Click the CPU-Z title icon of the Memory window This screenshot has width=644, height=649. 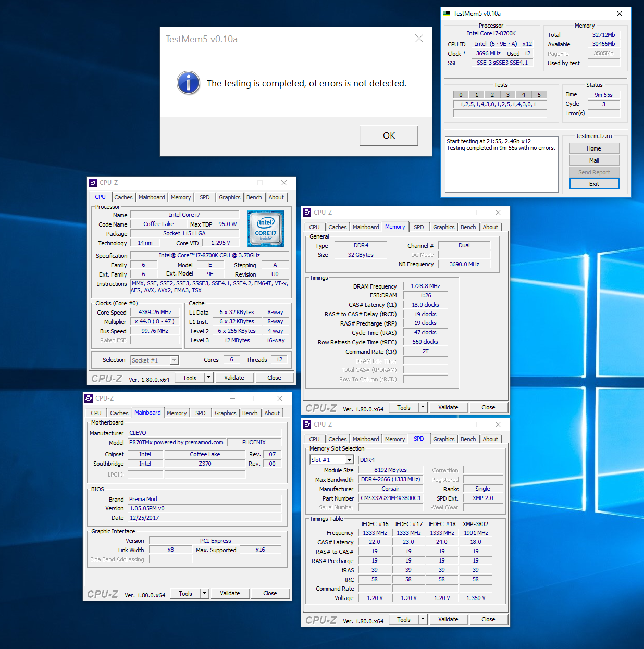click(307, 213)
